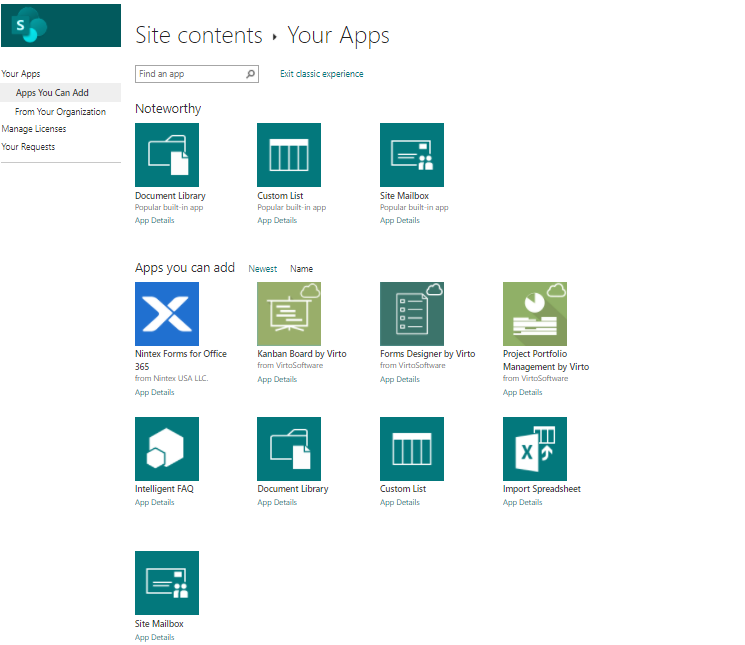Select Site Mailbox icon in Apps you can add
This screenshot has height=645, width=745.
tap(167, 583)
